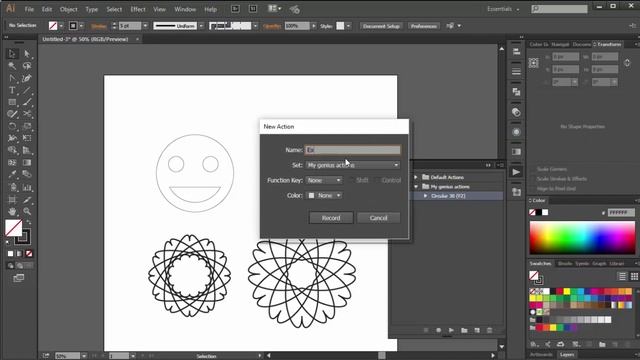Pick a color from Color panel spectrum
This screenshot has height=360, width=640.
click(x=582, y=238)
